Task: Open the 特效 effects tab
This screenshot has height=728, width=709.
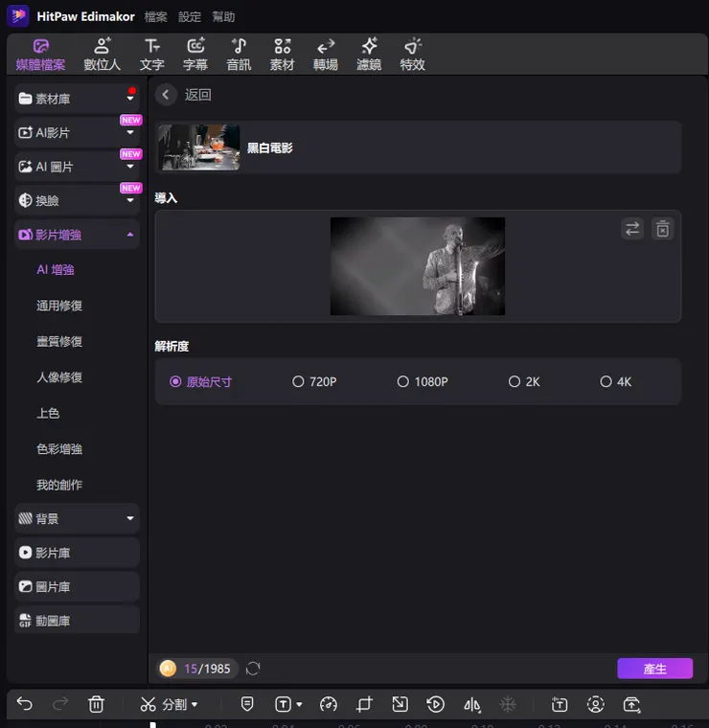Action: pos(412,55)
